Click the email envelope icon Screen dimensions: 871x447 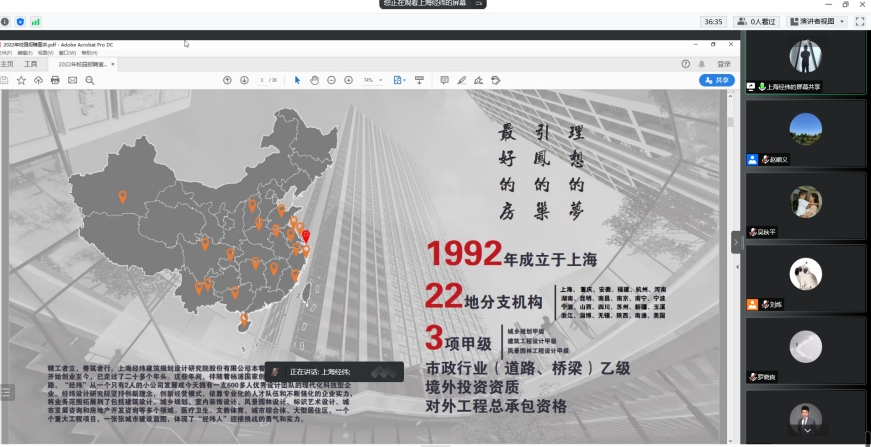(72, 81)
